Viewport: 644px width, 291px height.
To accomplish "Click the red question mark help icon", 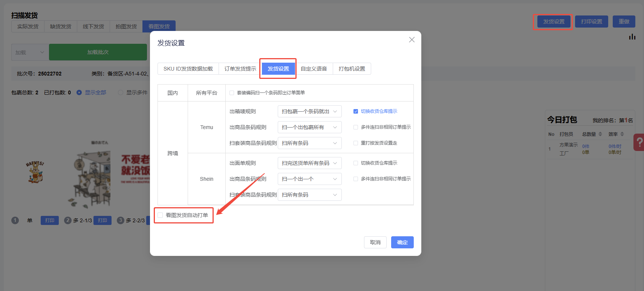I will click(639, 142).
